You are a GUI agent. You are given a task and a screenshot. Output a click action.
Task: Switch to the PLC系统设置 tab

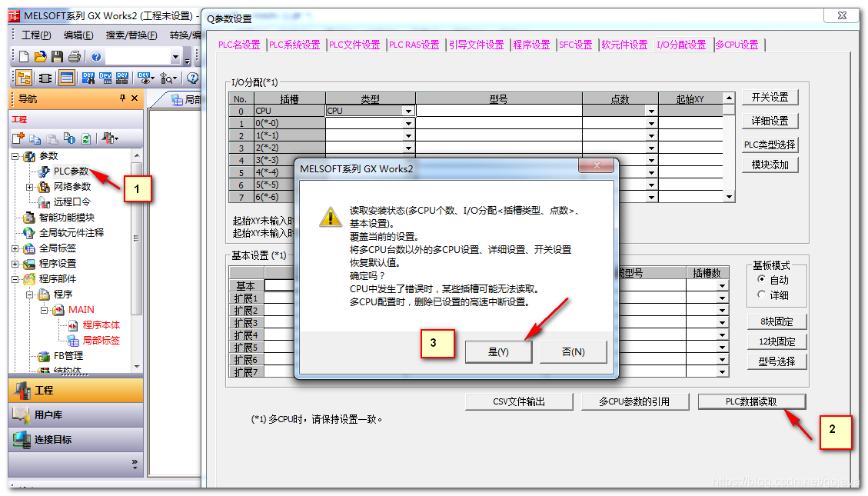294,45
